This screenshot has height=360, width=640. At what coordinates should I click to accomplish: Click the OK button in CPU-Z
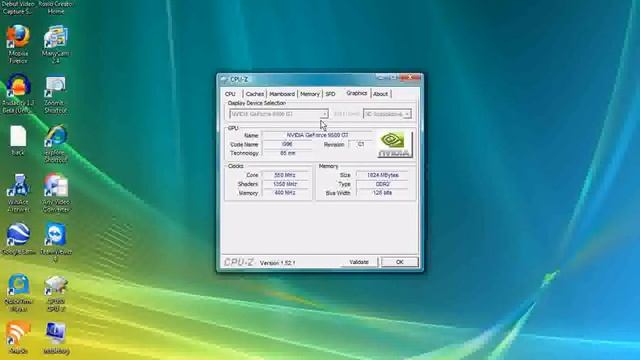click(x=400, y=262)
